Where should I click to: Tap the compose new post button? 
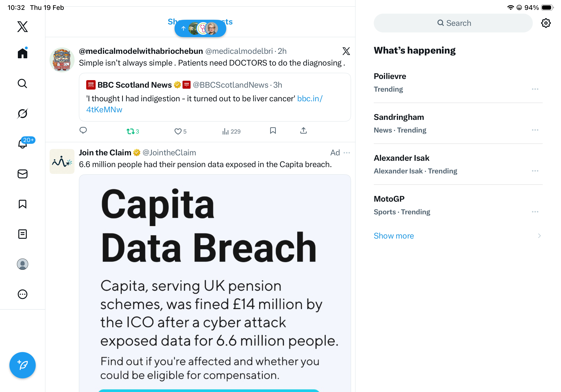(x=23, y=365)
